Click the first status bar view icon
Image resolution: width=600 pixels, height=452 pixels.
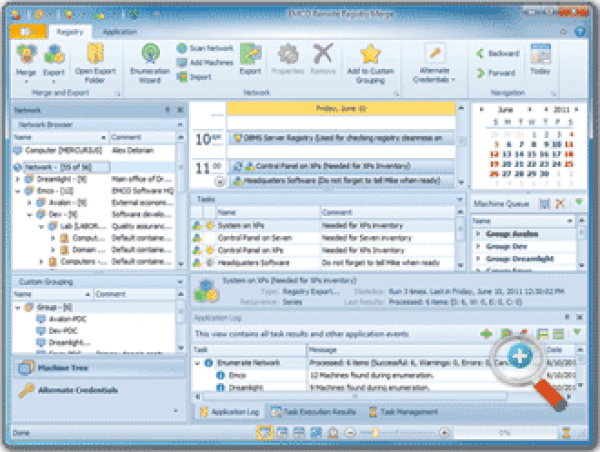click(264, 432)
